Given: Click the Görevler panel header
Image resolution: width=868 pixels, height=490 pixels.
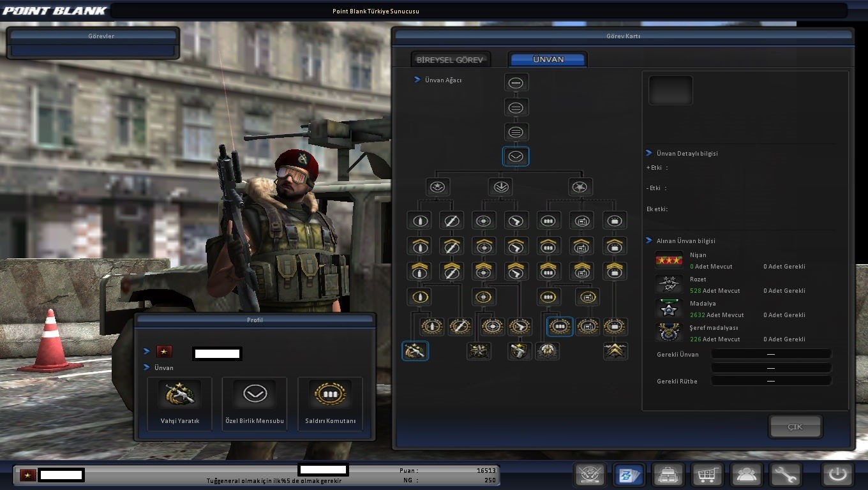Looking at the screenshot, I should pos(92,36).
